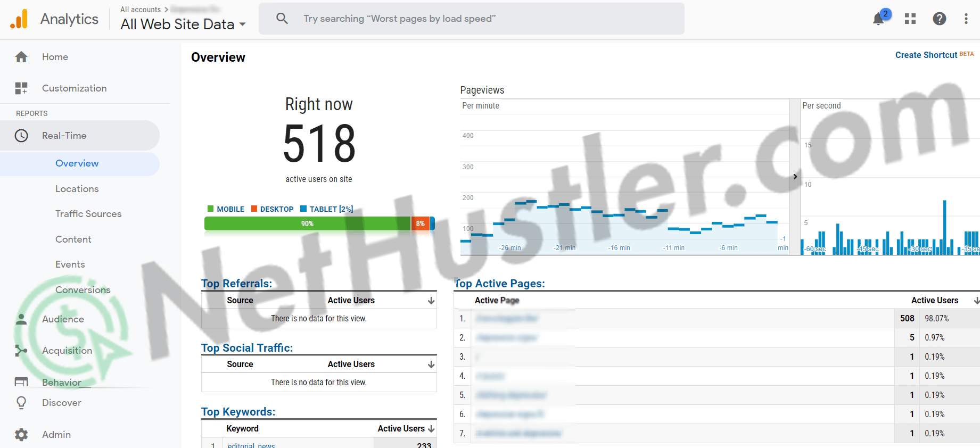Click the Customization dashboard icon
Image resolution: width=980 pixels, height=448 pixels.
(x=21, y=88)
